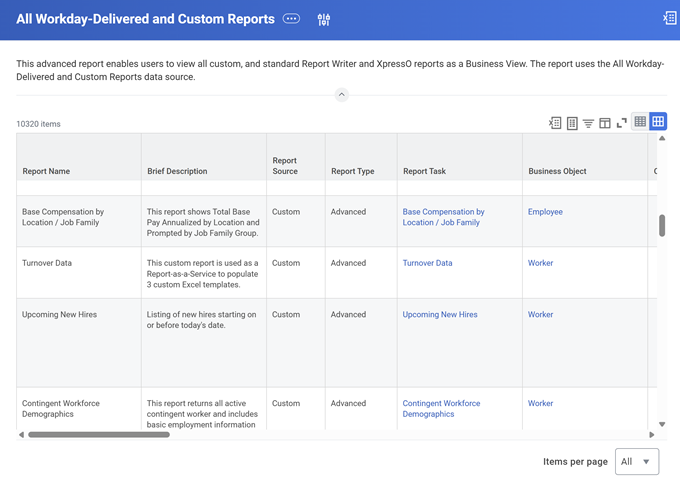Export report to Excel from header bar
Image resolution: width=680 pixels, height=480 pixels.
(670, 18)
